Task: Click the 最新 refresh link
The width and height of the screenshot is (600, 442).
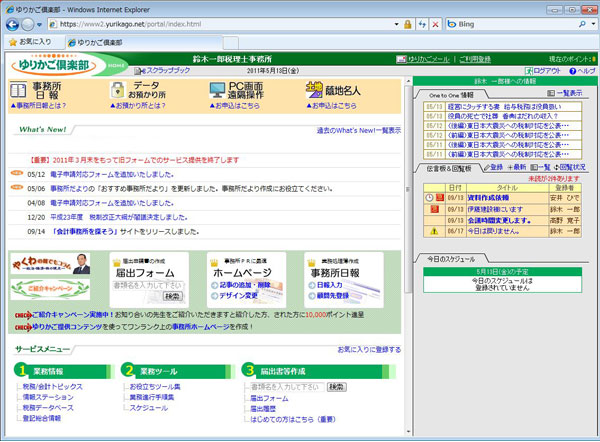Action: [x=517, y=167]
